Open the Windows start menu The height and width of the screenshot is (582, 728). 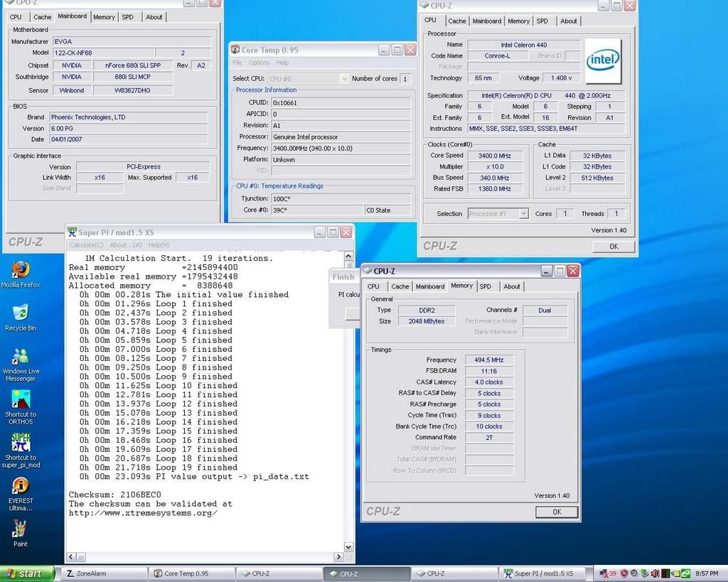coord(27,573)
